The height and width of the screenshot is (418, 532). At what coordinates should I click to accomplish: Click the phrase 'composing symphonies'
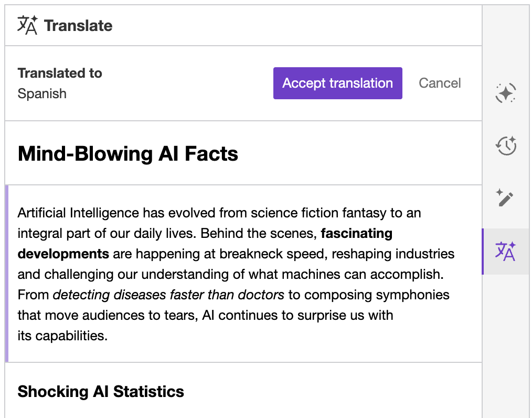[x=378, y=295]
